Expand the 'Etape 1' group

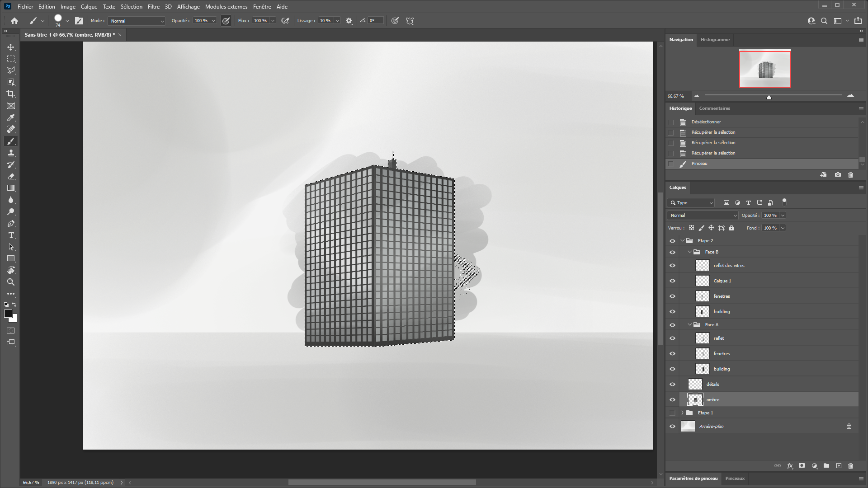click(x=683, y=413)
